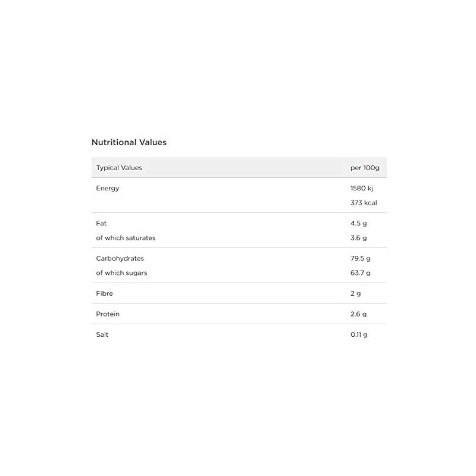Click the 1580 kj energy value

pos(362,189)
